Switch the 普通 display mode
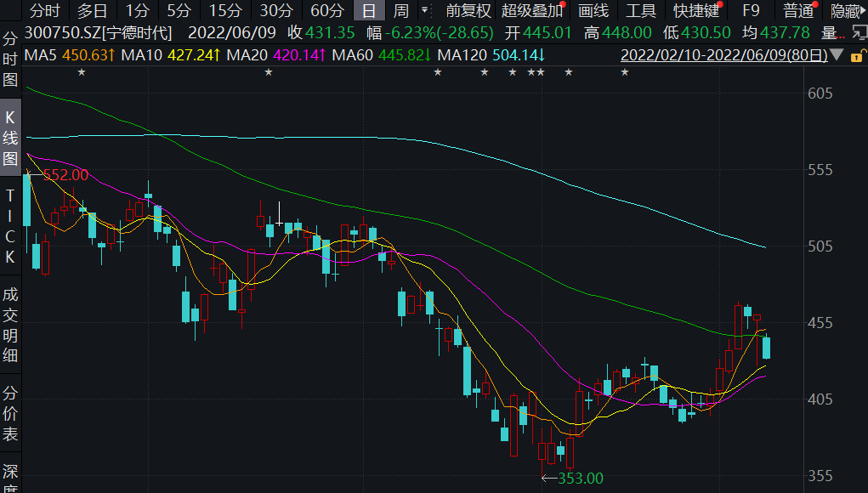 [798, 11]
